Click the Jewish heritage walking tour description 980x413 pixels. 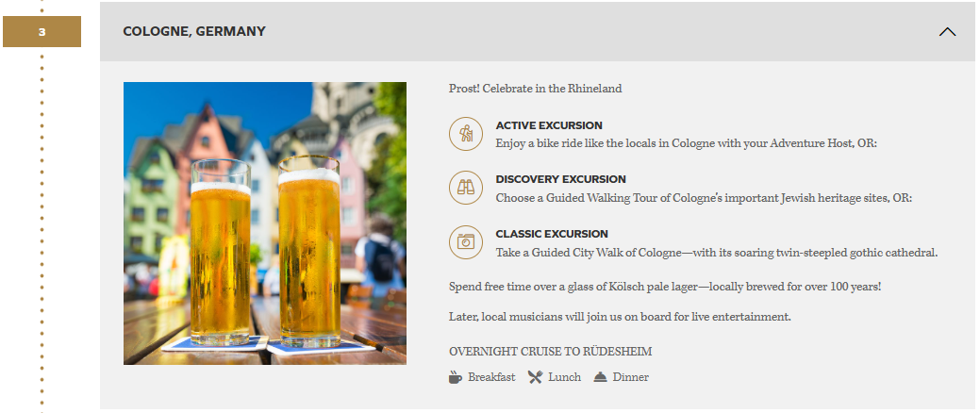[x=704, y=198]
